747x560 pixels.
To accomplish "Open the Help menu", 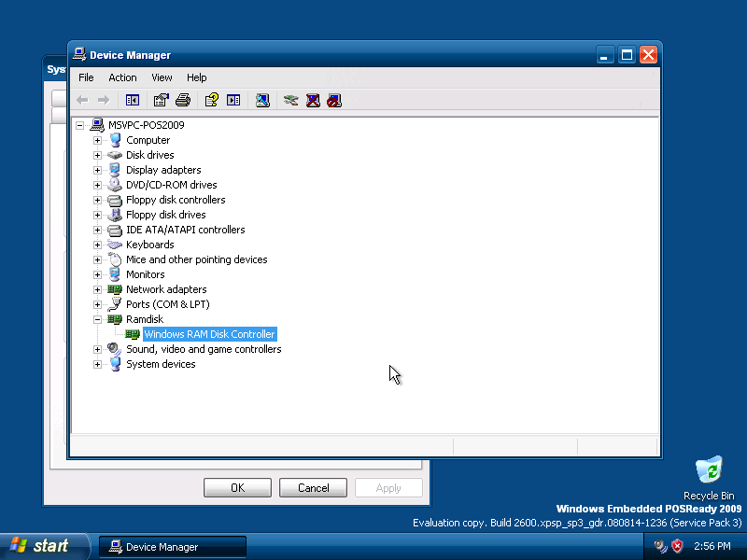I will [x=196, y=77].
